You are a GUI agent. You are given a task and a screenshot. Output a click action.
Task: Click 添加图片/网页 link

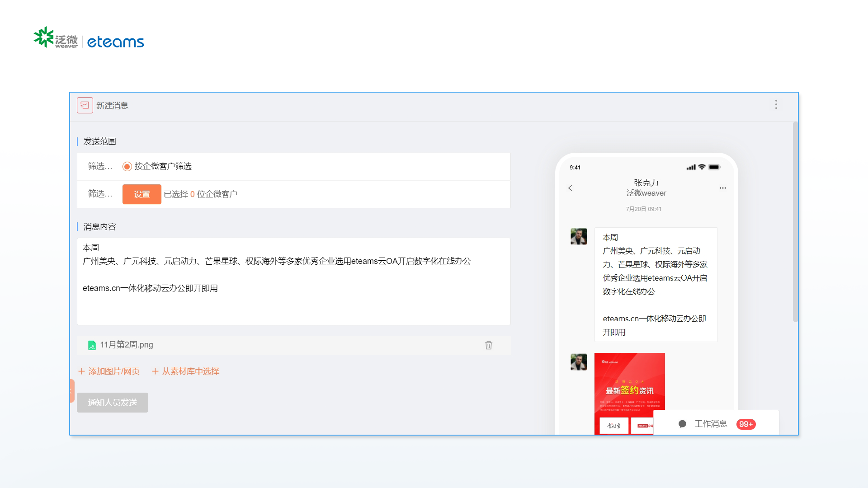(109, 371)
